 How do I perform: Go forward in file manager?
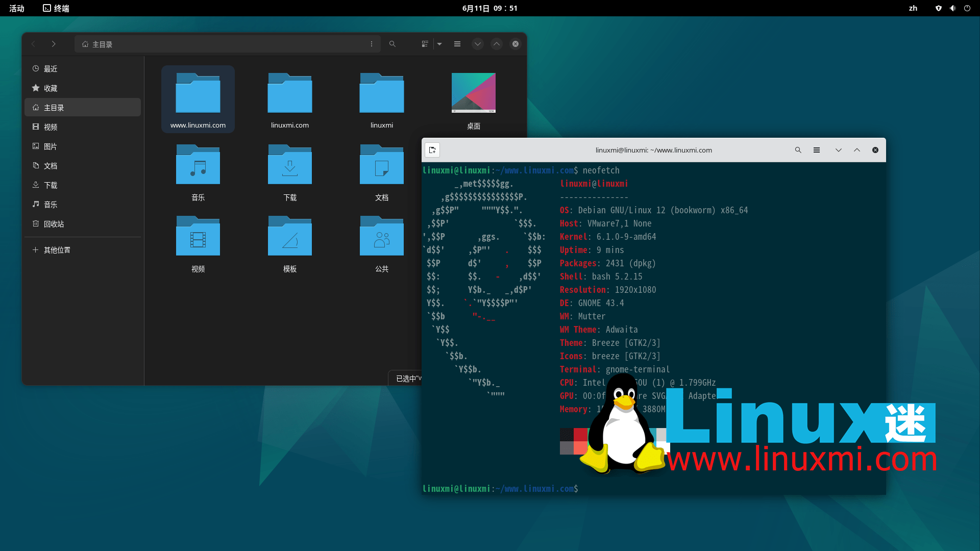(x=54, y=44)
